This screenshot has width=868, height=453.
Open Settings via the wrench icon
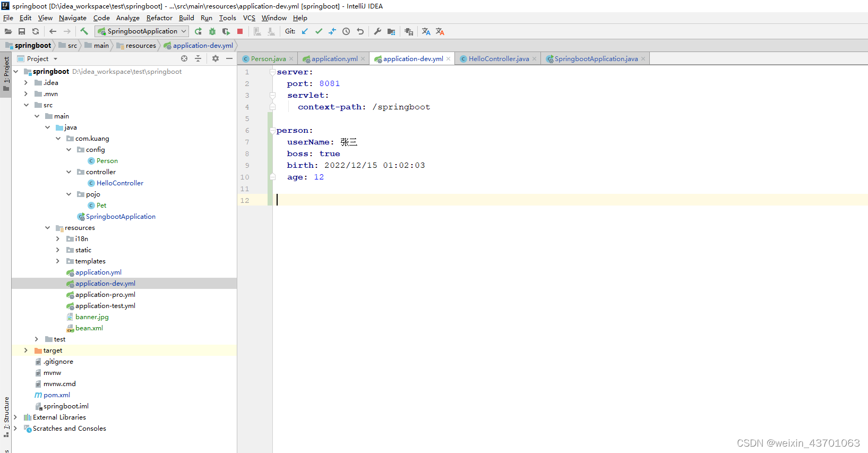coord(377,31)
